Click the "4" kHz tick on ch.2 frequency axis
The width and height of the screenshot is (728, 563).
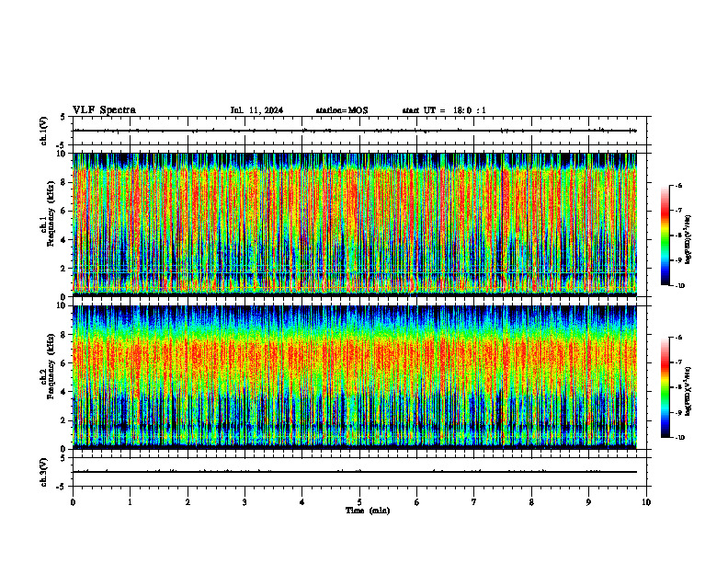(x=64, y=392)
